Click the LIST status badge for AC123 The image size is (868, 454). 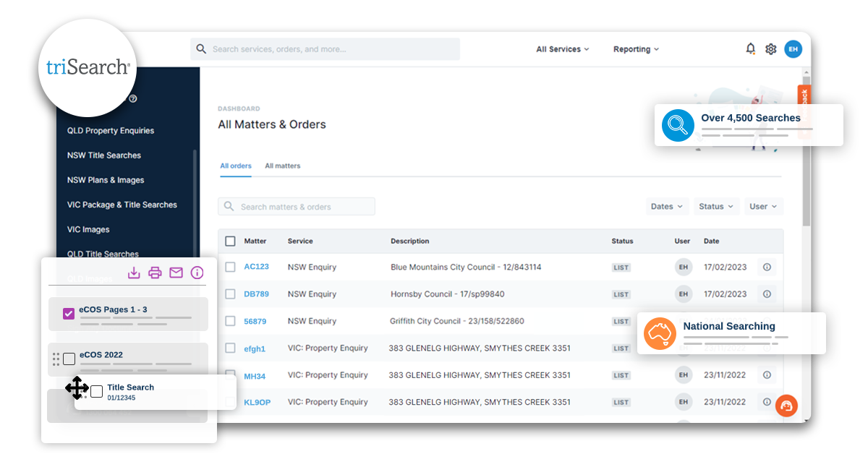(x=621, y=267)
